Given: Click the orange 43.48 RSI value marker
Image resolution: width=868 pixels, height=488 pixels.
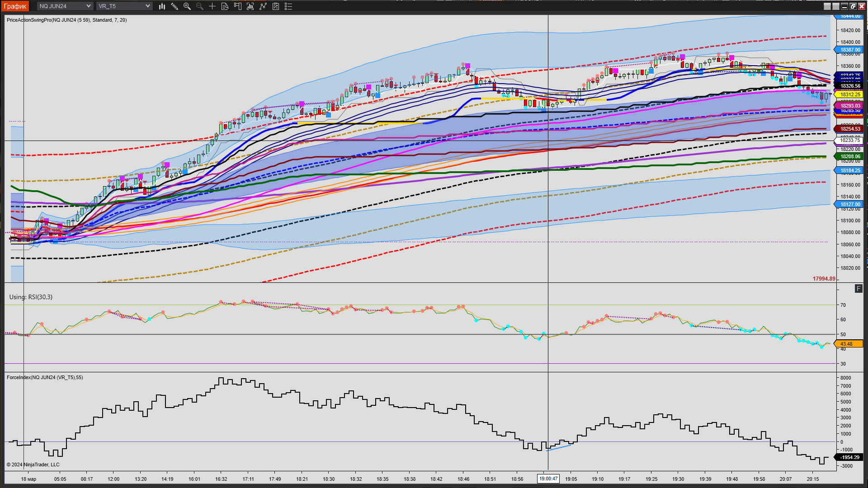Looking at the screenshot, I should tap(849, 344).
